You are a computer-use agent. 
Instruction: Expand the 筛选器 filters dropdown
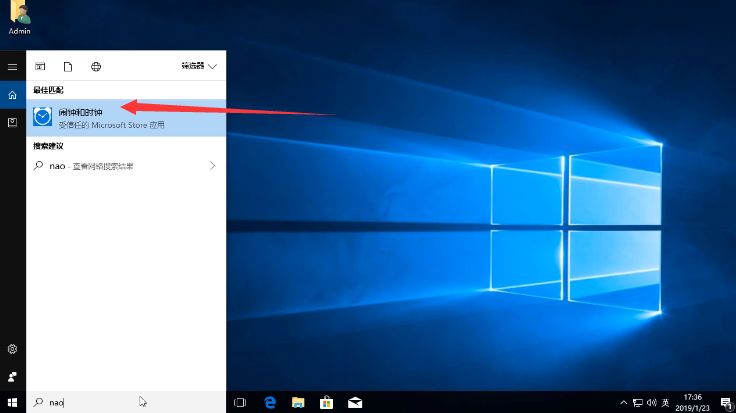(x=199, y=67)
